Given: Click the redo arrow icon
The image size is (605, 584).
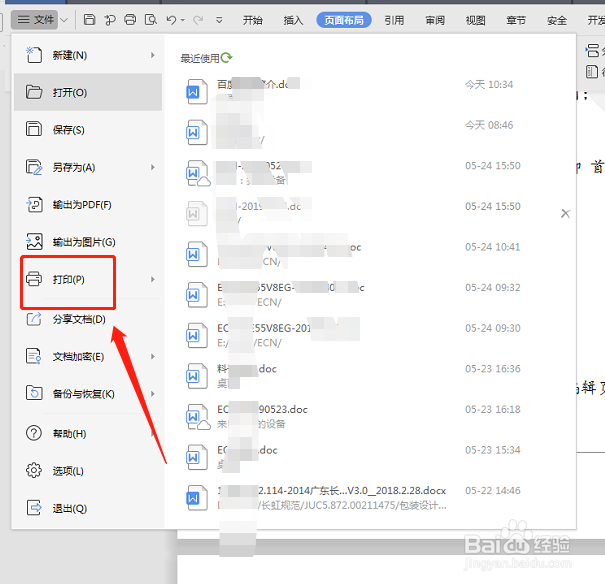Looking at the screenshot, I should 198,20.
